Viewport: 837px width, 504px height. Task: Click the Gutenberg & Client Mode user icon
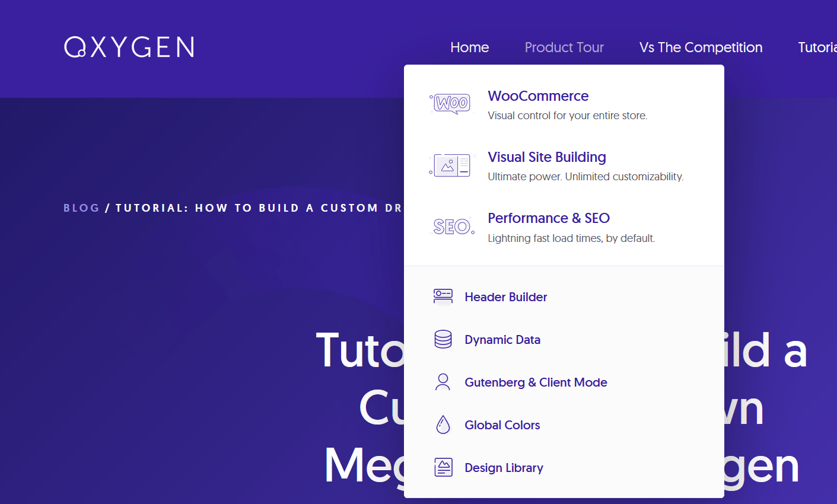click(443, 382)
